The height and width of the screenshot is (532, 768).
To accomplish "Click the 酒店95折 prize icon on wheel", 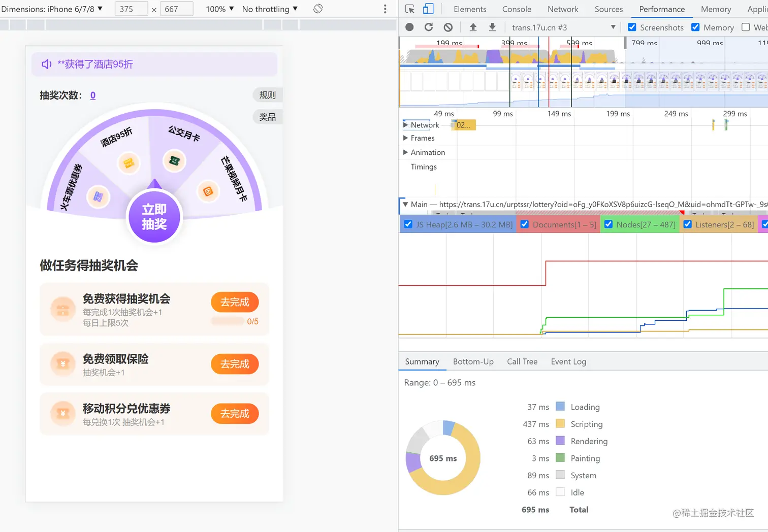I will (x=129, y=163).
